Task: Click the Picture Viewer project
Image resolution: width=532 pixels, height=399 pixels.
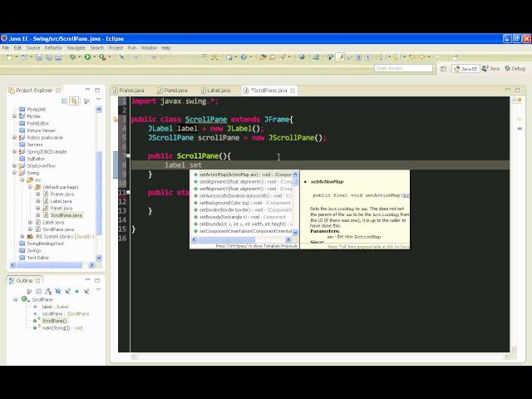Action: click(x=41, y=131)
